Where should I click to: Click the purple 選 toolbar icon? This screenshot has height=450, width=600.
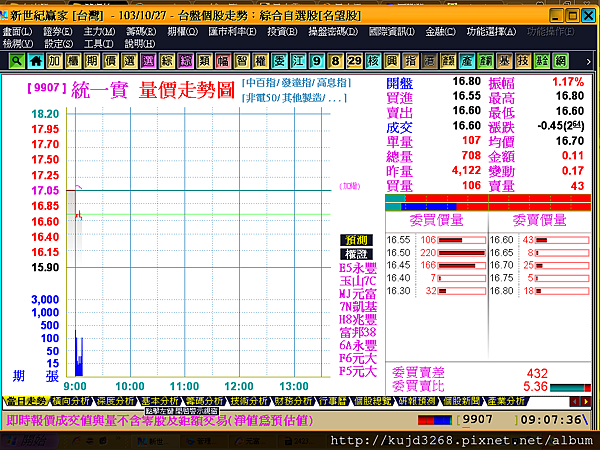pyautogui.click(x=148, y=61)
